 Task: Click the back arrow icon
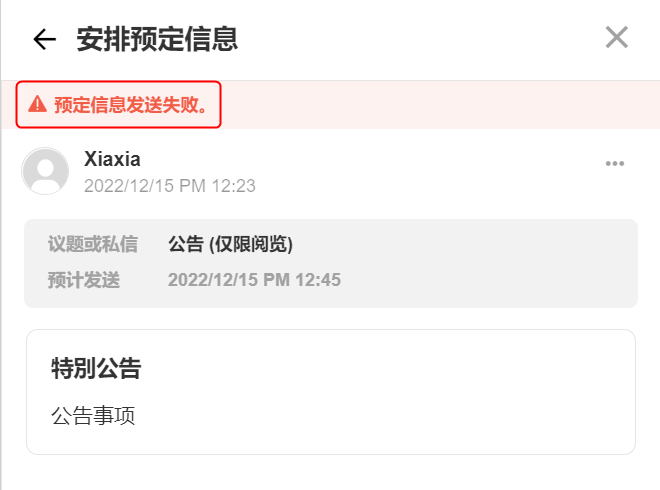[x=45, y=39]
